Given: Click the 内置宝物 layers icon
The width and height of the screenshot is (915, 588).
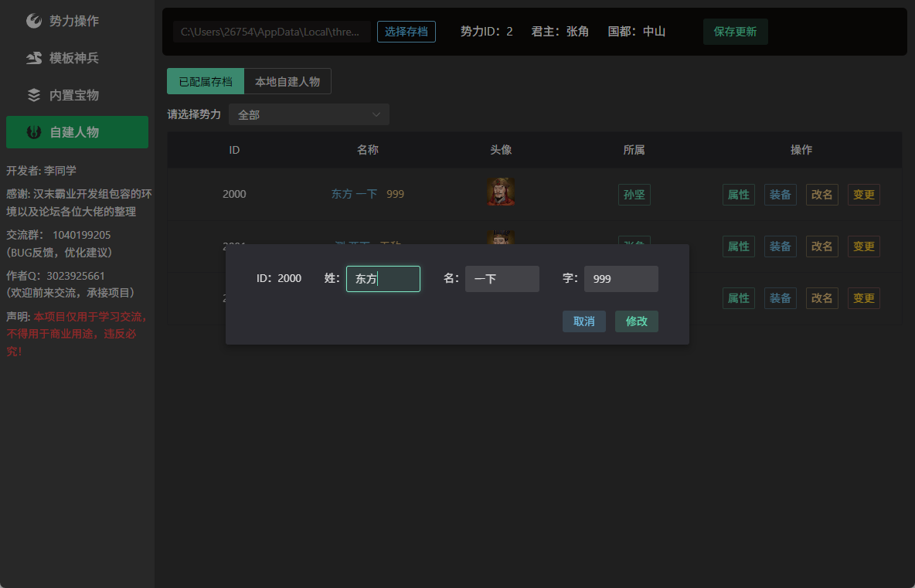Looking at the screenshot, I should click(x=34, y=95).
